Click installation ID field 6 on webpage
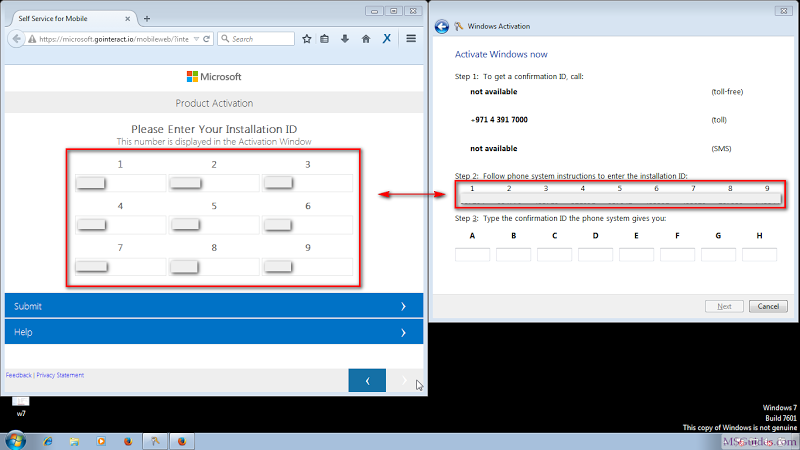The image size is (800, 450). (x=307, y=224)
